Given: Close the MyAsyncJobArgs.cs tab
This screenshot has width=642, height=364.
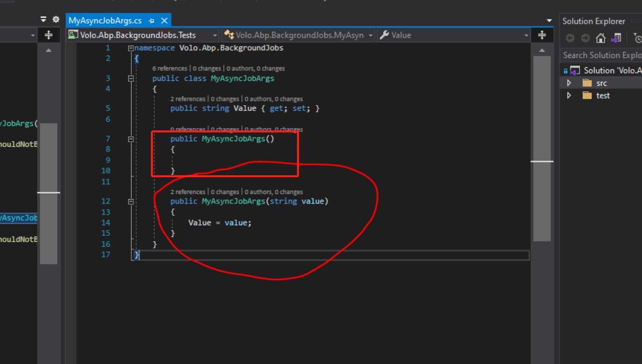Looking at the screenshot, I should tap(164, 21).
